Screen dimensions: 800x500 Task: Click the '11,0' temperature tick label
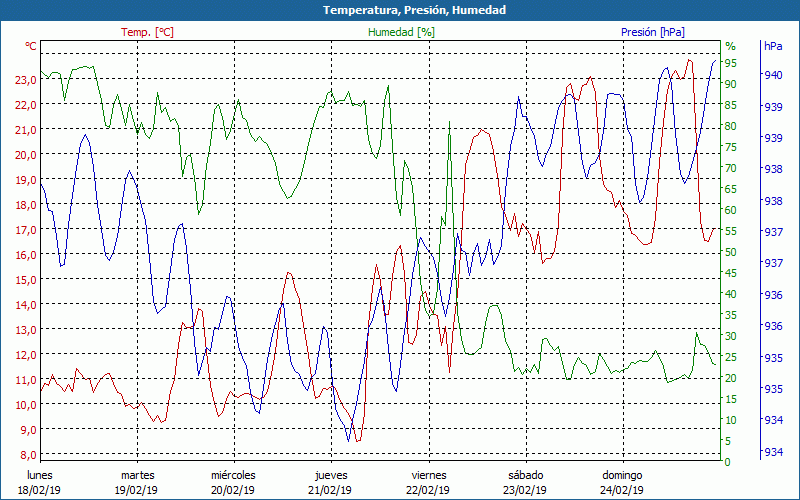coord(26,380)
